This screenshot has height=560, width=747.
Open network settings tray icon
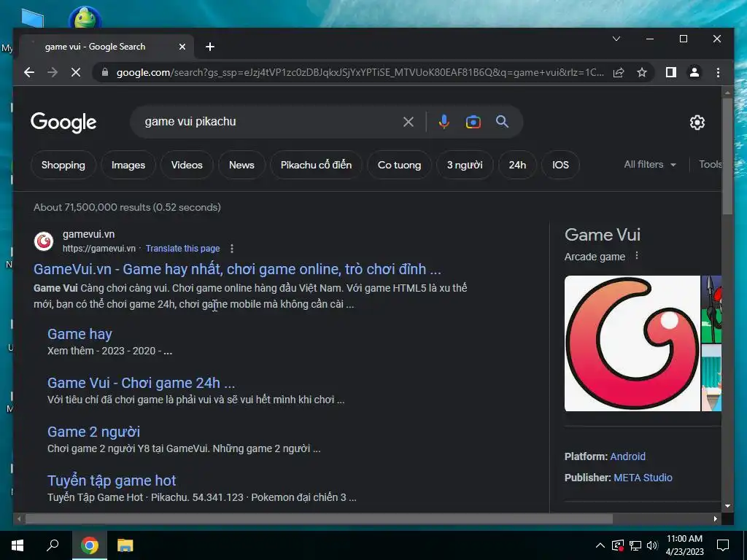pyautogui.click(x=635, y=545)
